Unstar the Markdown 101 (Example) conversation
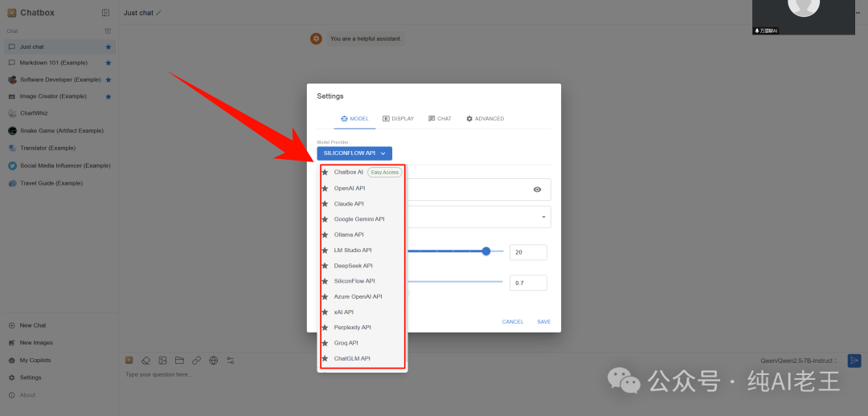 (108, 63)
